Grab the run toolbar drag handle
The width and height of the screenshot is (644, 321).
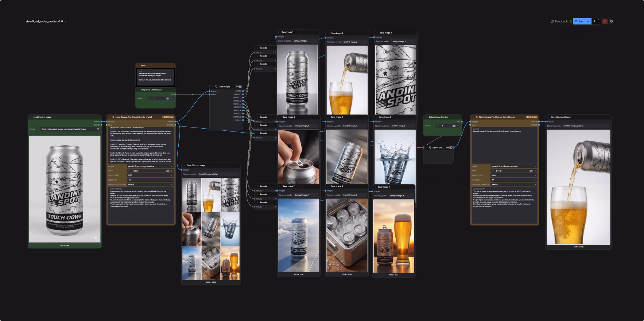(571, 21)
